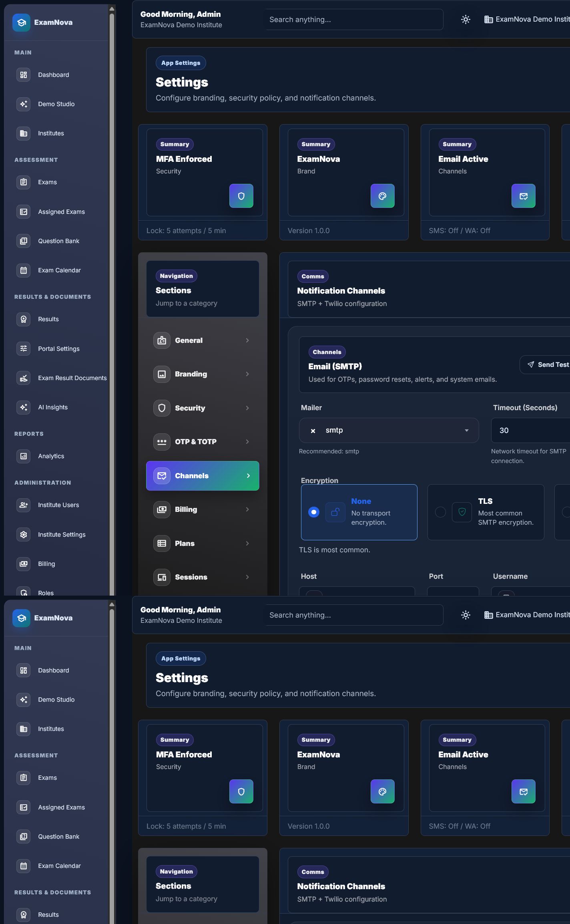Click the Analytics chart icon in sidebar
Screen dimensions: 570x924
pyautogui.click(x=24, y=456)
